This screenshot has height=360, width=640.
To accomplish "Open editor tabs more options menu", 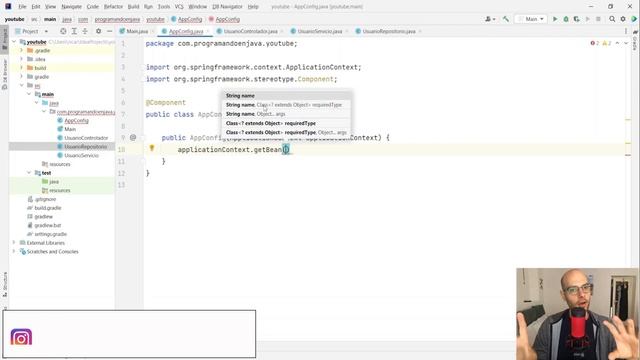I will click(626, 31).
